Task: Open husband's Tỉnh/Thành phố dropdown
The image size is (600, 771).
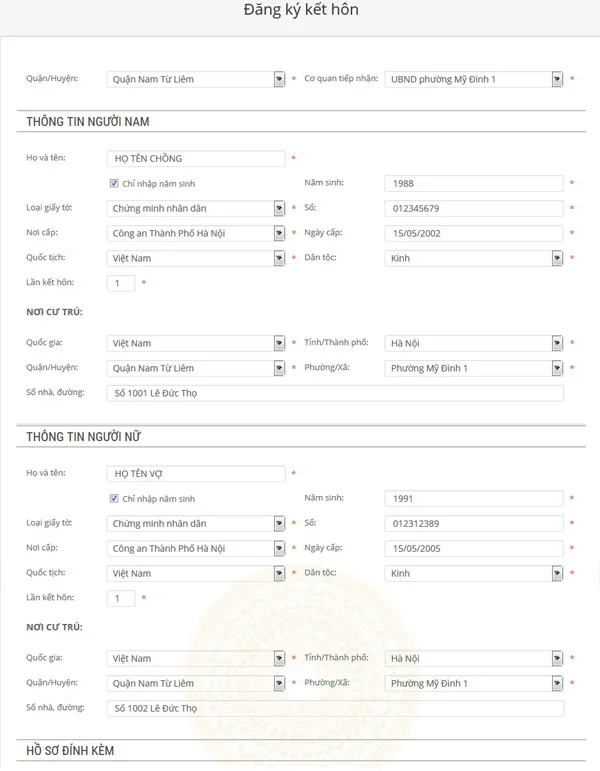Action: tap(474, 343)
